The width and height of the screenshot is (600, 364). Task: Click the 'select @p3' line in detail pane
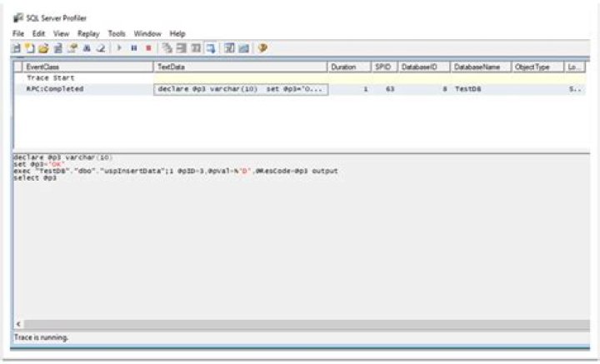(35, 177)
